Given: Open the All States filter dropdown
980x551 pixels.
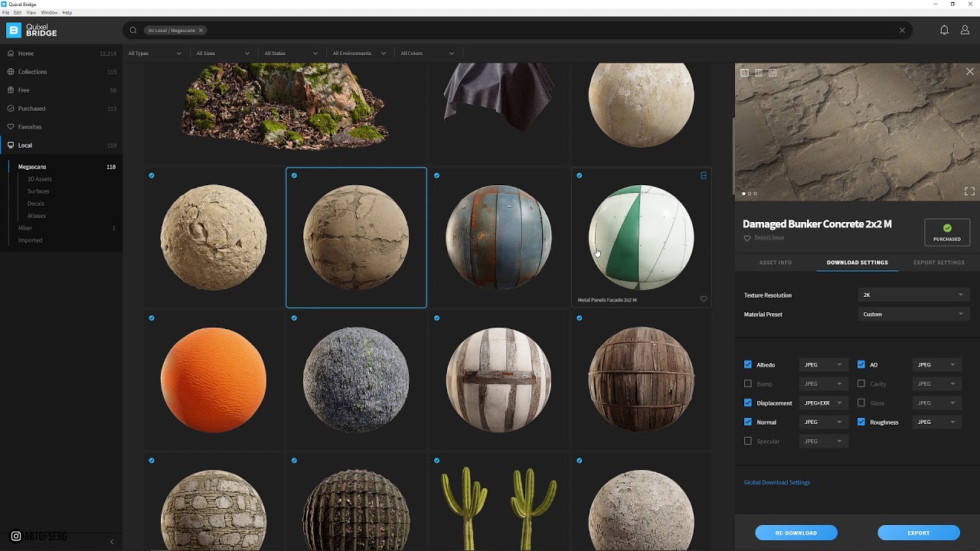Looking at the screenshot, I should point(291,54).
